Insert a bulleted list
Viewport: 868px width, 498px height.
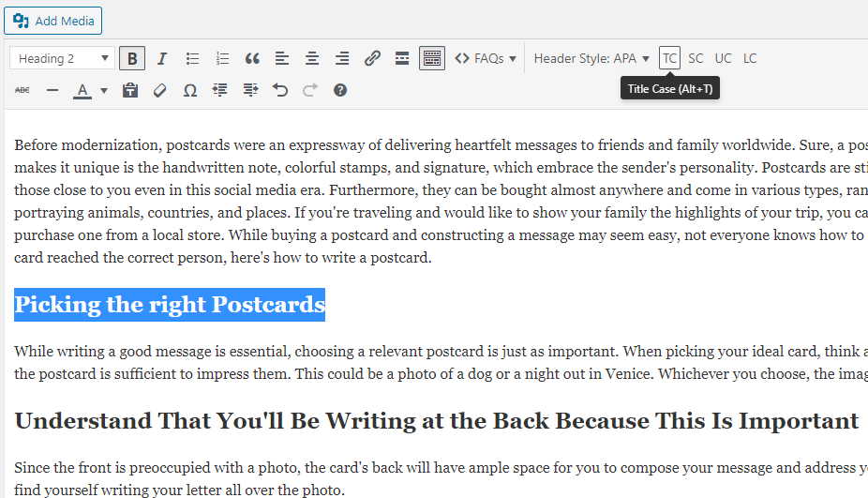[x=192, y=58]
